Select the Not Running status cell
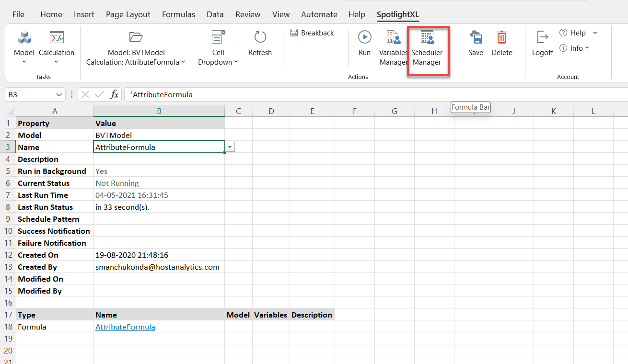Image resolution: width=628 pixels, height=364 pixels. 159,183
